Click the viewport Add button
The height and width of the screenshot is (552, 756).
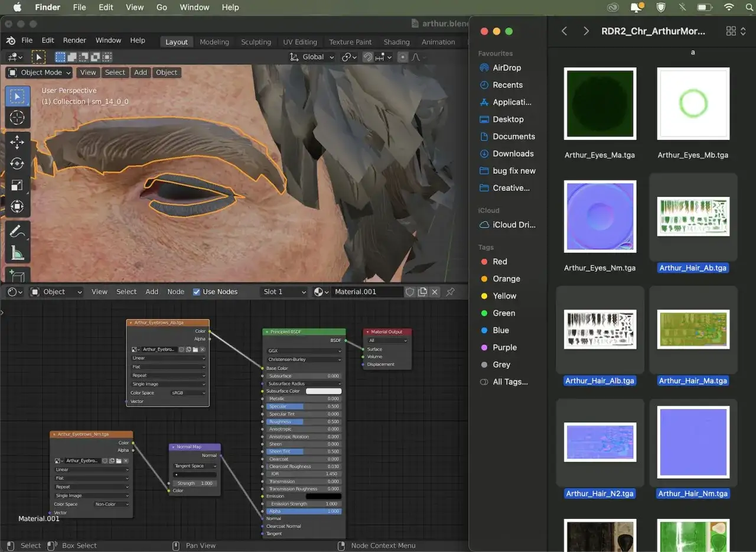pos(141,73)
